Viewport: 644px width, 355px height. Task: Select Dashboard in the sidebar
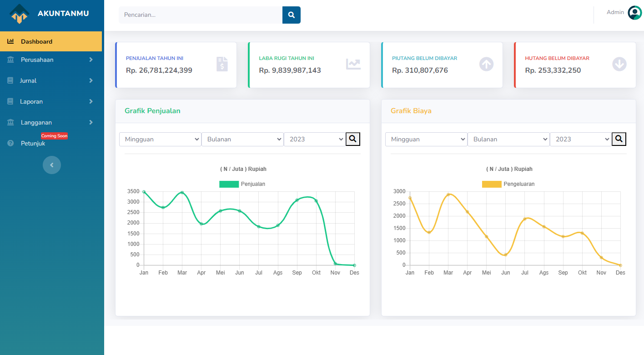point(51,41)
